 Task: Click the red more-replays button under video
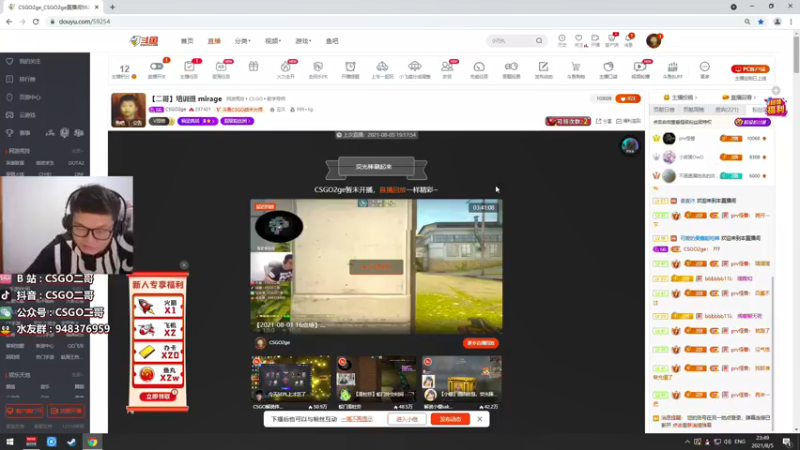[x=481, y=343]
